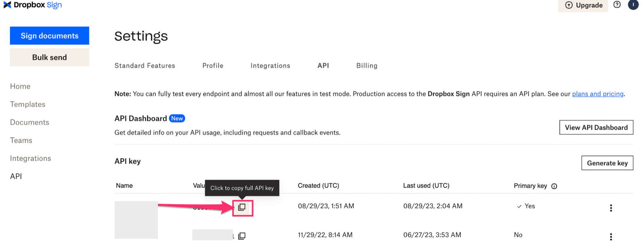Copy the API key created 11/29/22
644x248 pixels.
242,236
